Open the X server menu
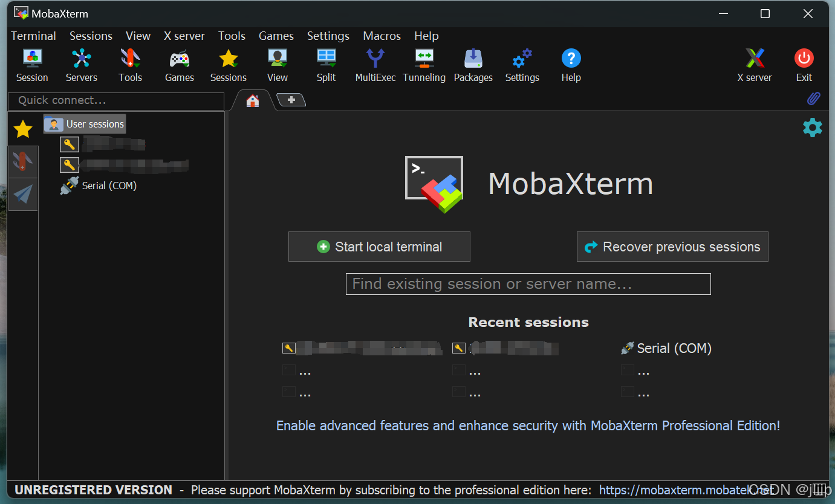The image size is (835, 504). tap(184, 36)
